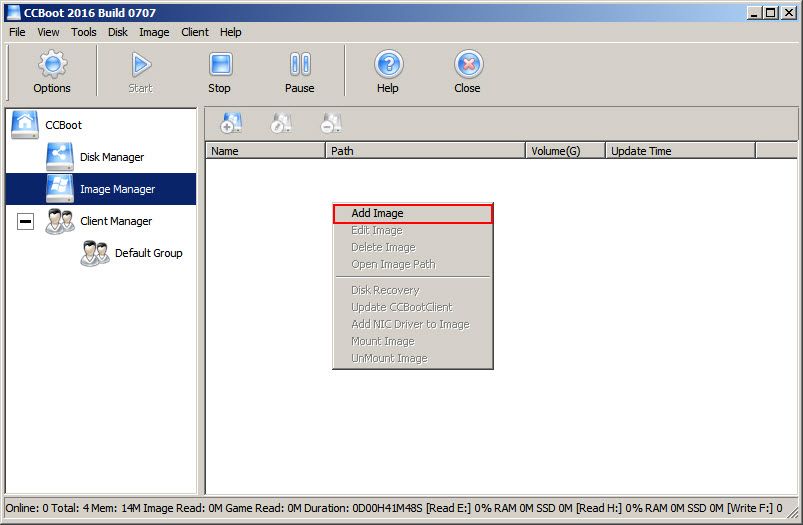Open the Client menu

[x=195, y=32]
